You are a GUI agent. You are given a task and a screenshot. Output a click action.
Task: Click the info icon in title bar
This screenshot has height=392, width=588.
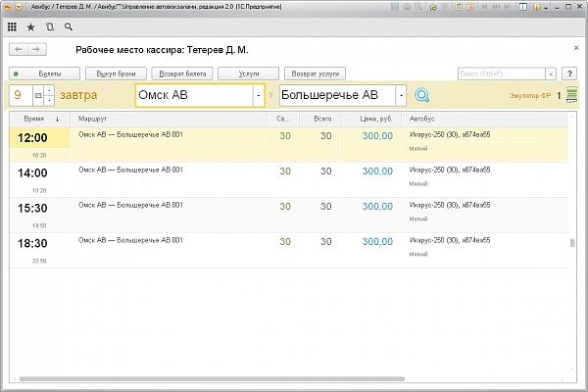pyautogui.click(x=538, y=7)
